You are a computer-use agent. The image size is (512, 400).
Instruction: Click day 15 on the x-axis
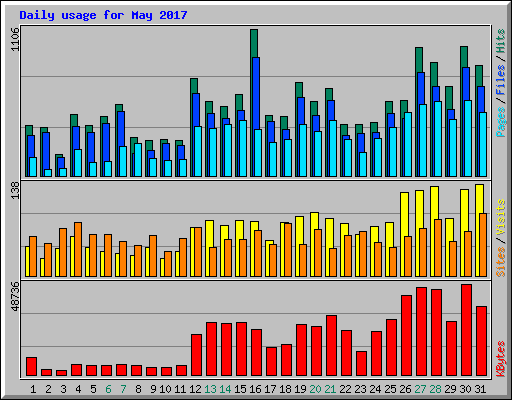pos(240,389)
